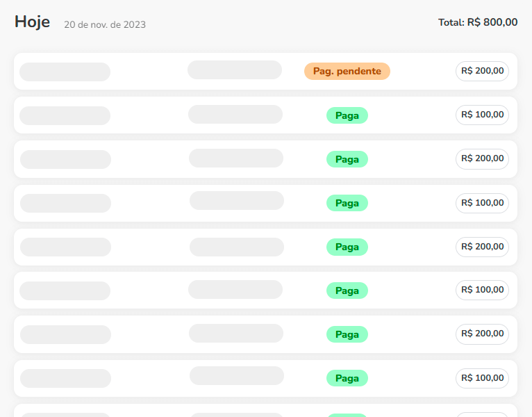Click the R$ 200,00 amount beside "Pag. pendente"
The width and height of the screenshot is (532, 417).
point(482,71)
